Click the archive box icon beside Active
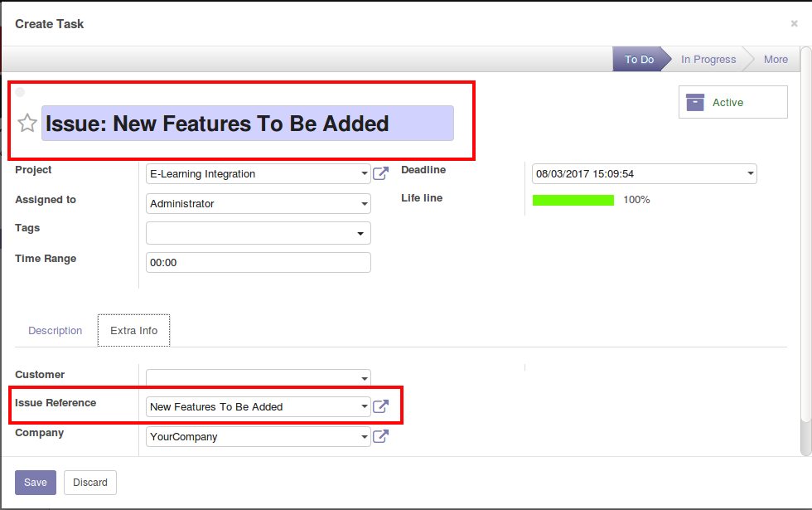Viewport: 812px width, 510px height. (x=695, y=102)
